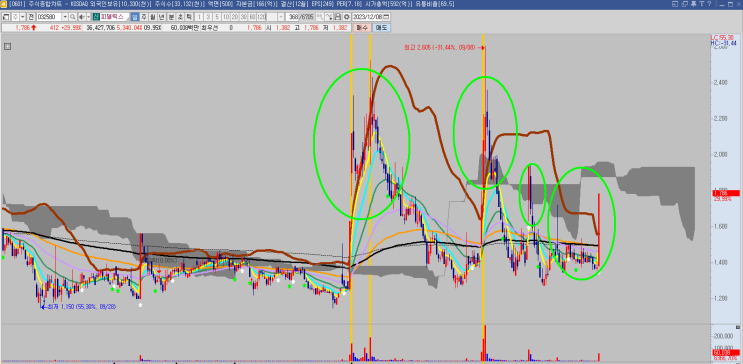The height and width of the screenshot is (364, 743).
Task: Click the T font-size icon in title bar
Action: (702, 4)
